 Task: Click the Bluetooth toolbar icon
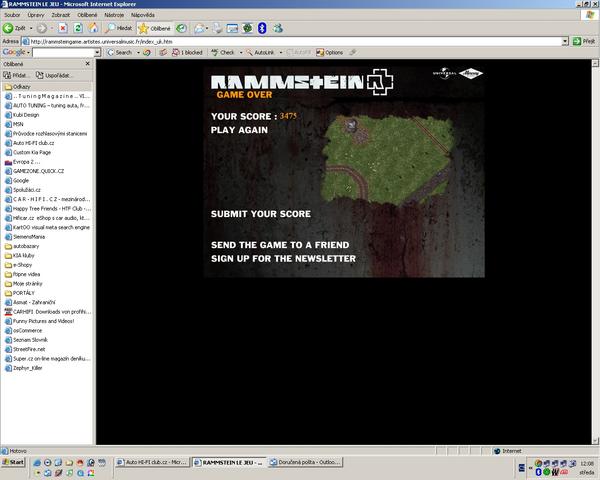pos(262,28)
